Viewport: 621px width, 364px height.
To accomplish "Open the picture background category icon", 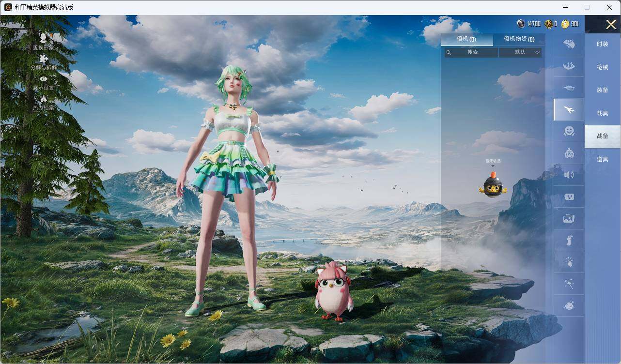I will tap(569, 219).
